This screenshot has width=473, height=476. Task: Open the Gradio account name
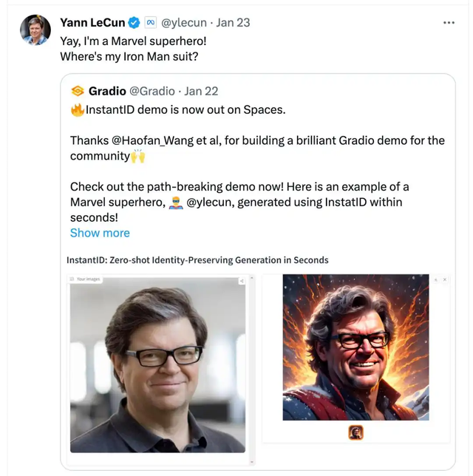(107, 91)
